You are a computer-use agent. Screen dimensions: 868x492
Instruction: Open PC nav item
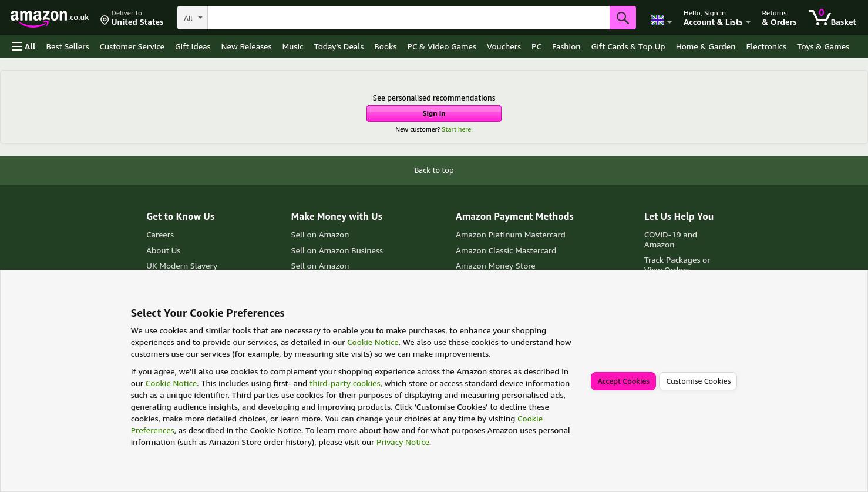[536, 46]
